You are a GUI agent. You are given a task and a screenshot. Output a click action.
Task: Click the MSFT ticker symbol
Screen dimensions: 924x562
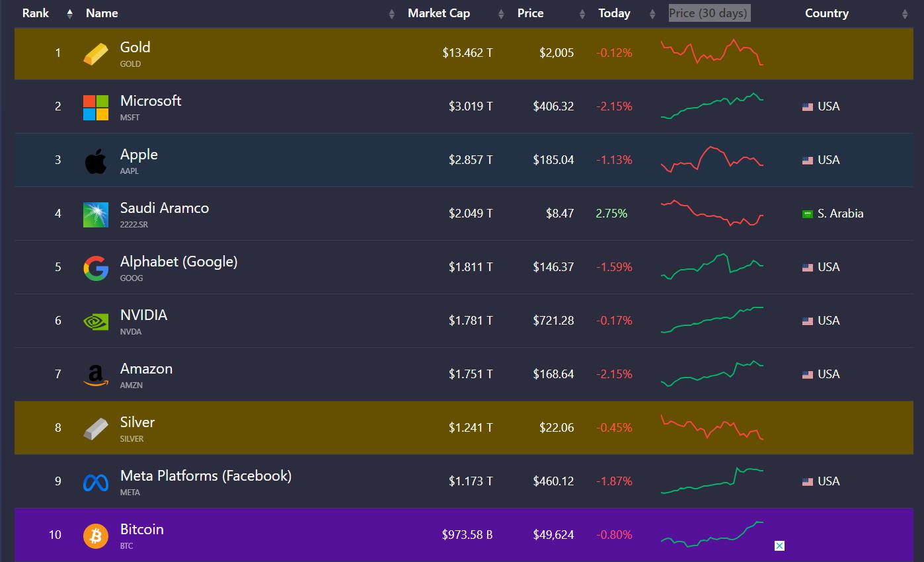[130, 118]
